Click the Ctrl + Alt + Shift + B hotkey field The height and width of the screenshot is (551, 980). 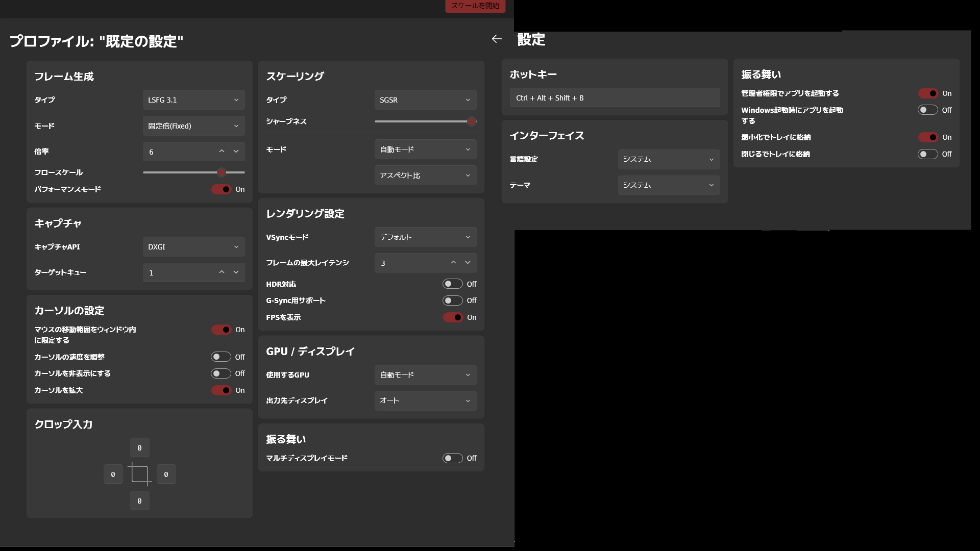click(615, 98)
